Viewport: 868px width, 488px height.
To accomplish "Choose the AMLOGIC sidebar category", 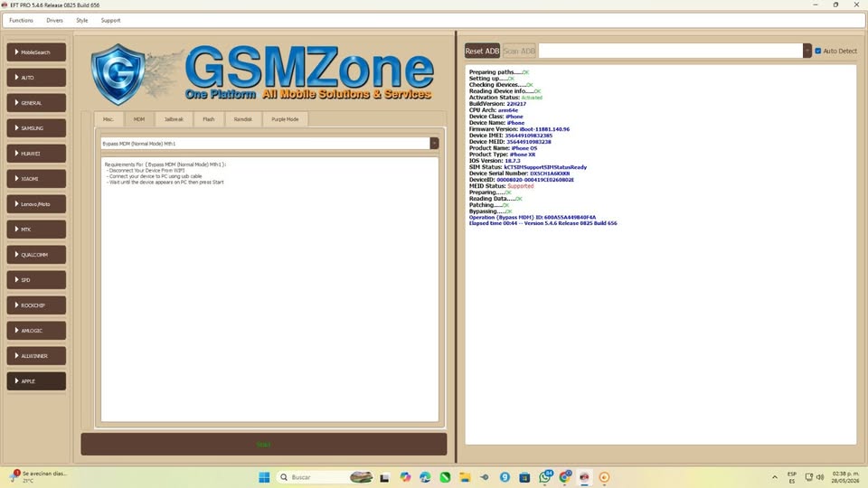I will click(x=36, y=331).
